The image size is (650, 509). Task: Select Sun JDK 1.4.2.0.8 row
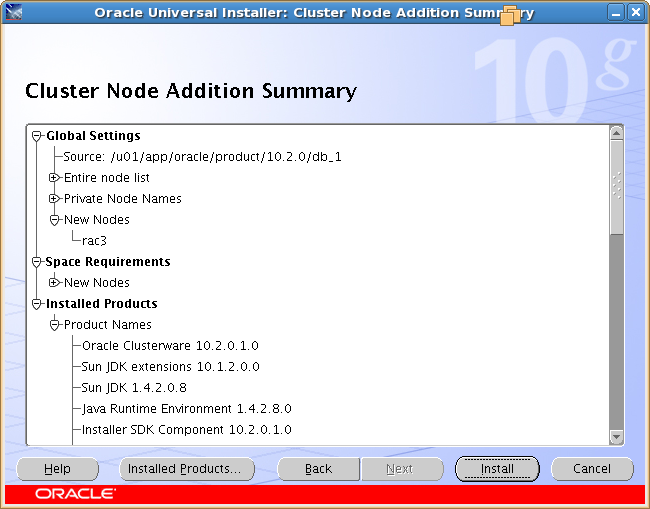pos(134,388)
